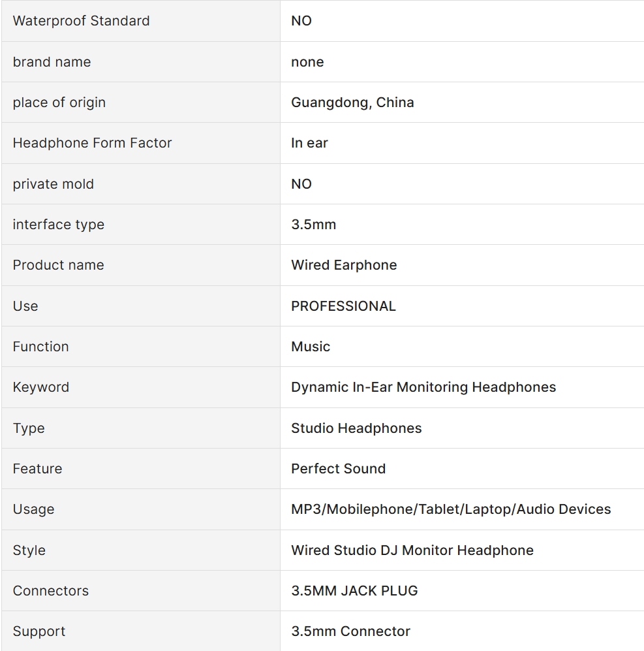This screenshot has height=651, width=644.
Task: Select the Studio Headphones type value
Action: [x=356, y=428]
